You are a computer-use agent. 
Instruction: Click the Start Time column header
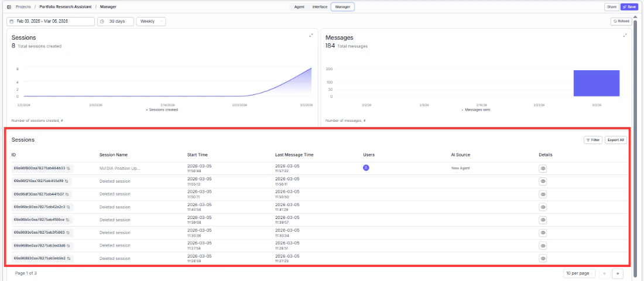[197, 155]
